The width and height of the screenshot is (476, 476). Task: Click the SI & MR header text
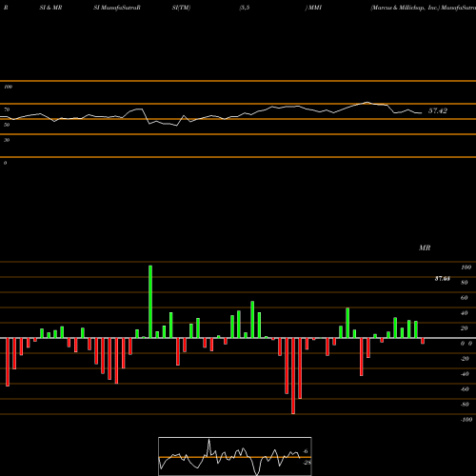click(x=50, y=8)
